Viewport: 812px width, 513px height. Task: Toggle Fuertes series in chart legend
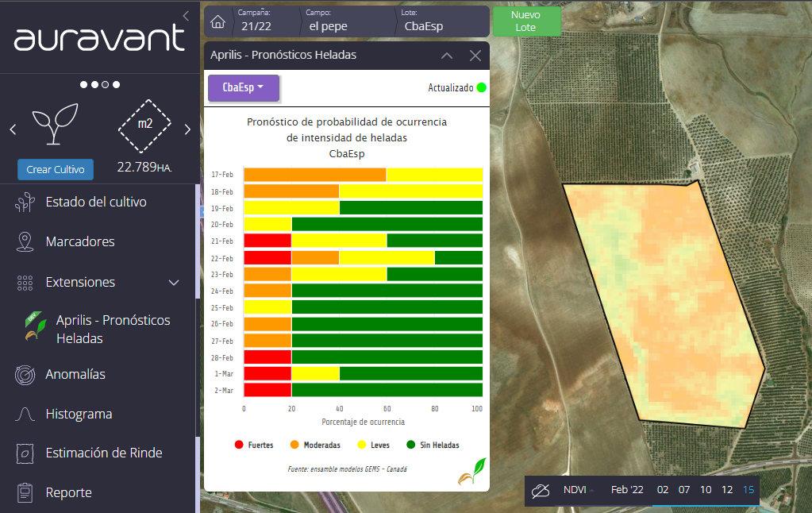click(254, 445)
